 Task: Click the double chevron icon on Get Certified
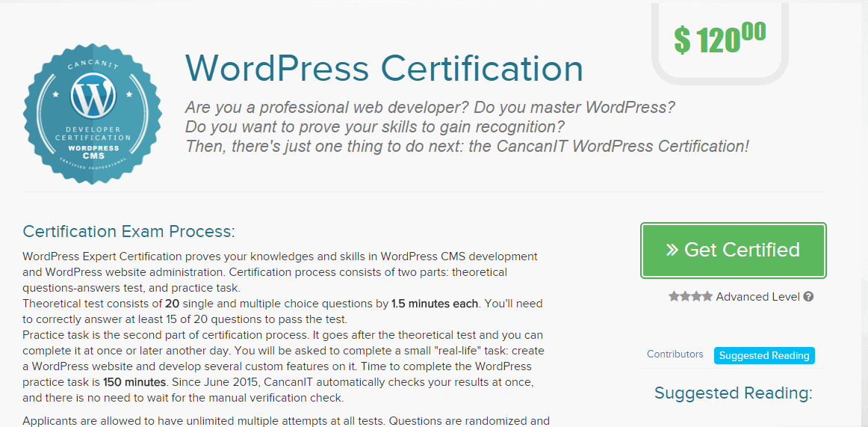tap(672, 250)
